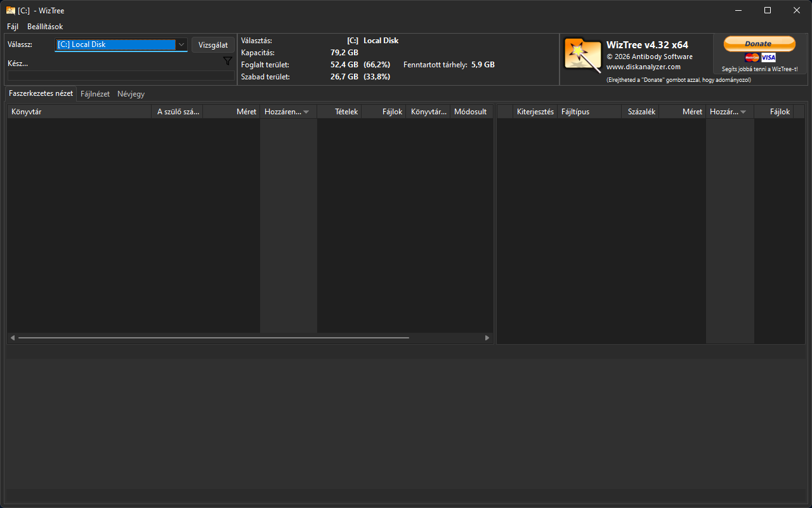This screenshot has width=812, height=508.
Task: Click the WizTree wizard wand logo
Action: tap(582, 56)
